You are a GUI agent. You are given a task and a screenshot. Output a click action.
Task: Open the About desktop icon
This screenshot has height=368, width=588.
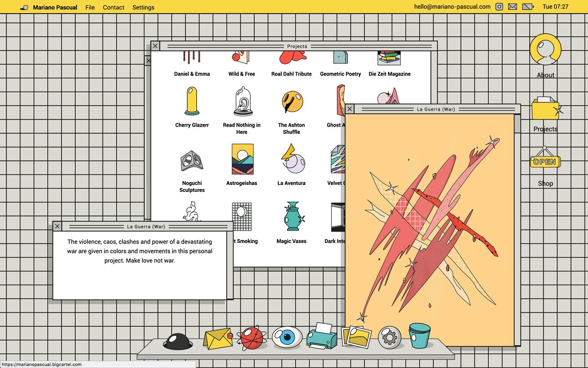(x=545, y=50)
